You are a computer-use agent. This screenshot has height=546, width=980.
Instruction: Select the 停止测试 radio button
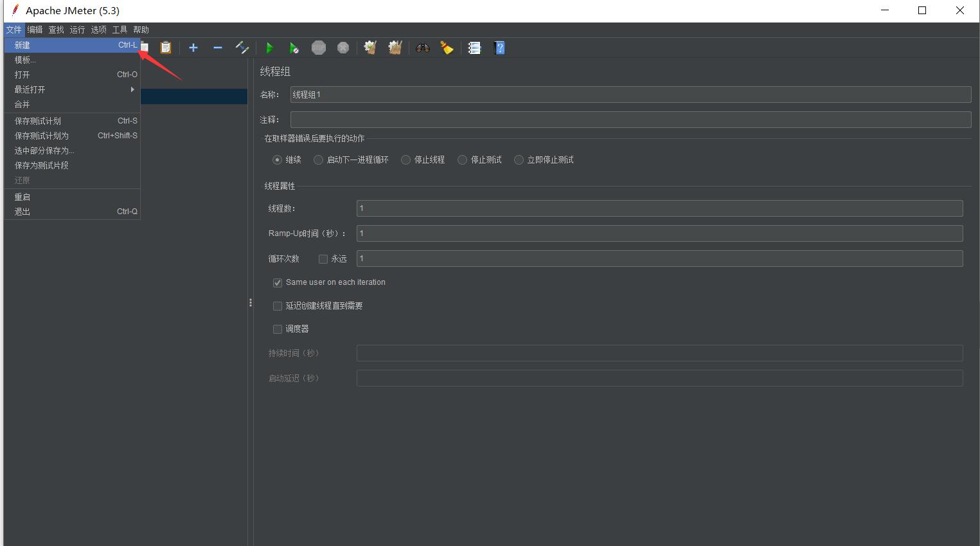click(462, 160)
